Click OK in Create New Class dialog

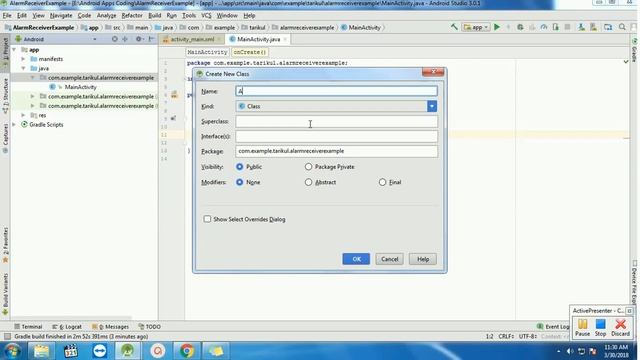coord(356,259)
